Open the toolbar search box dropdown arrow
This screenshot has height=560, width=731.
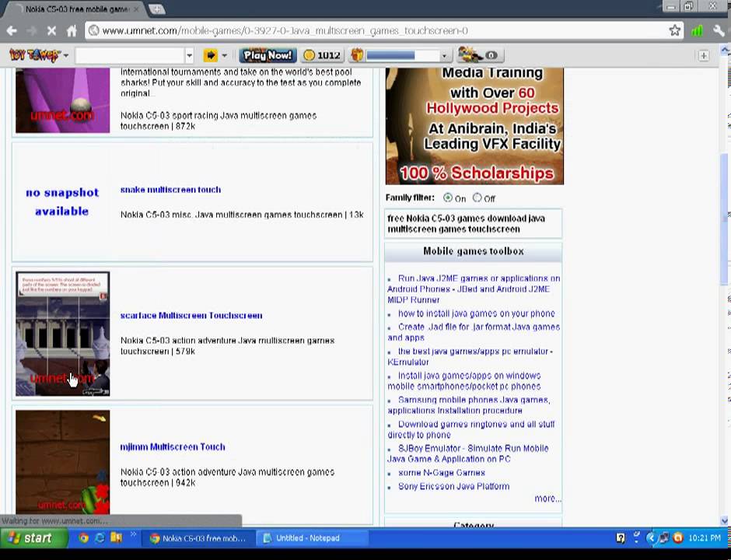point(189,55)
